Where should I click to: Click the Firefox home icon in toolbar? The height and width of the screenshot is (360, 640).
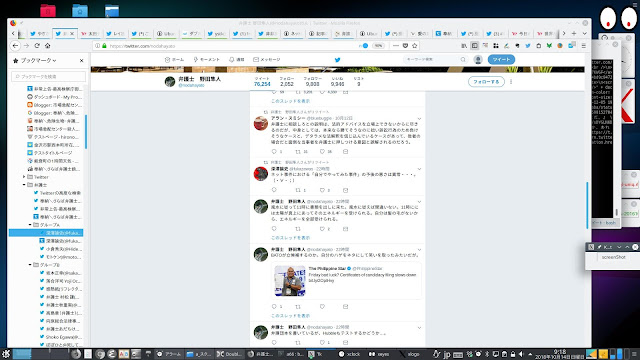[48, 46]
